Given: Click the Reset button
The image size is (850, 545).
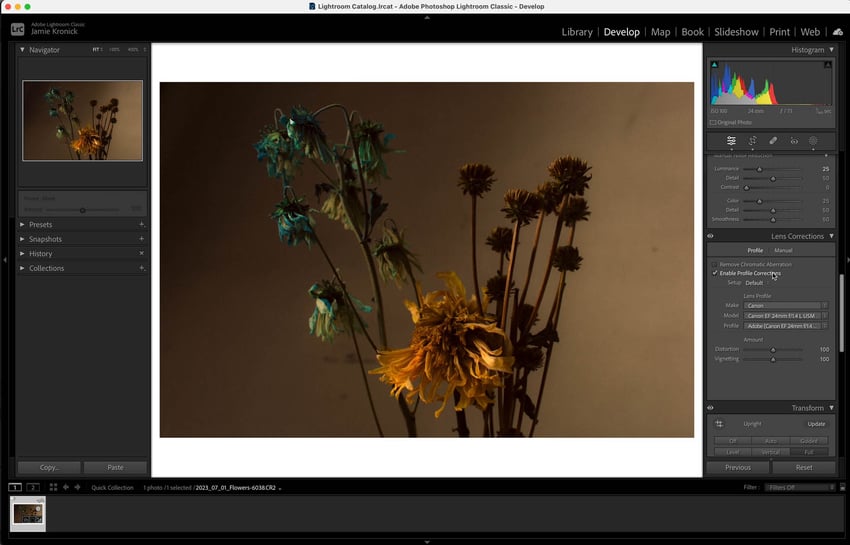Looking at the screenshot, I should [804, 467].
